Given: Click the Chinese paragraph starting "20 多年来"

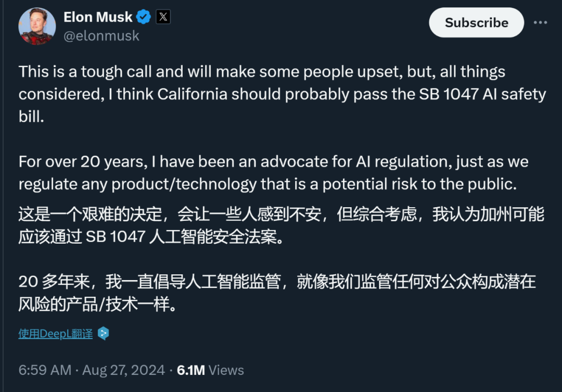Looking at the screenshot, I should (277, 293).
